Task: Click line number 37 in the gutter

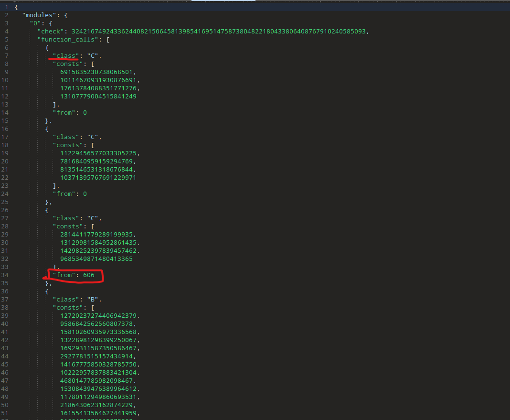Action: pos(6,300)
